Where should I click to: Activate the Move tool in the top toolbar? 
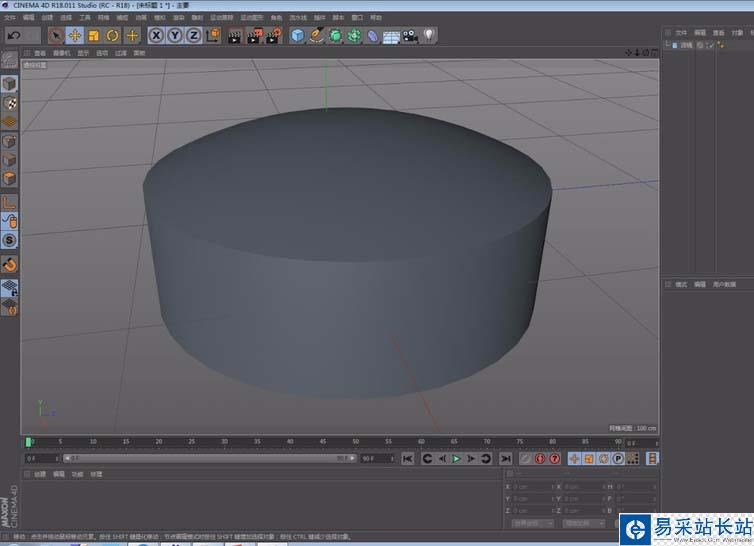point(75,36)
